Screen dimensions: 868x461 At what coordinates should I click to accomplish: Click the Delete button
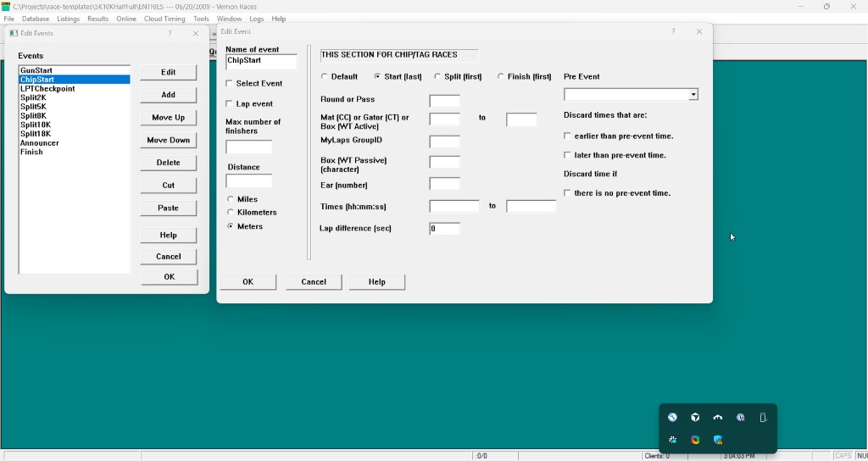[169, 162]
